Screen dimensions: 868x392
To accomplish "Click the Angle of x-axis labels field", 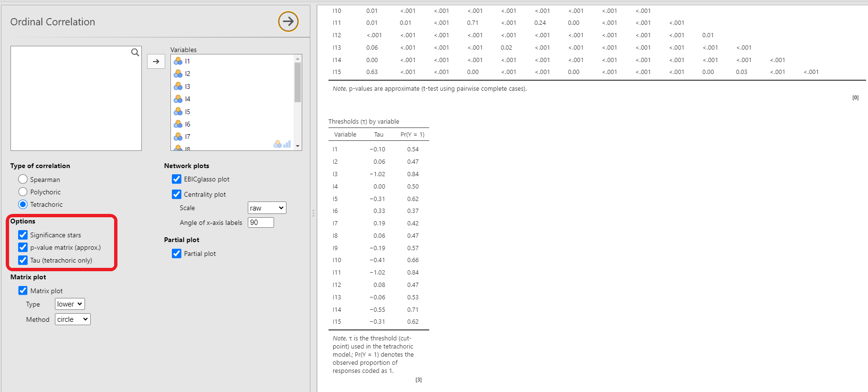I will pyautogui.click(x=261, y=222).
